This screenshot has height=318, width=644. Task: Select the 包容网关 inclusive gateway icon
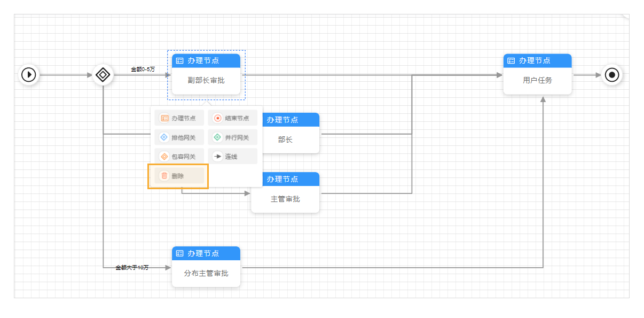164,156
